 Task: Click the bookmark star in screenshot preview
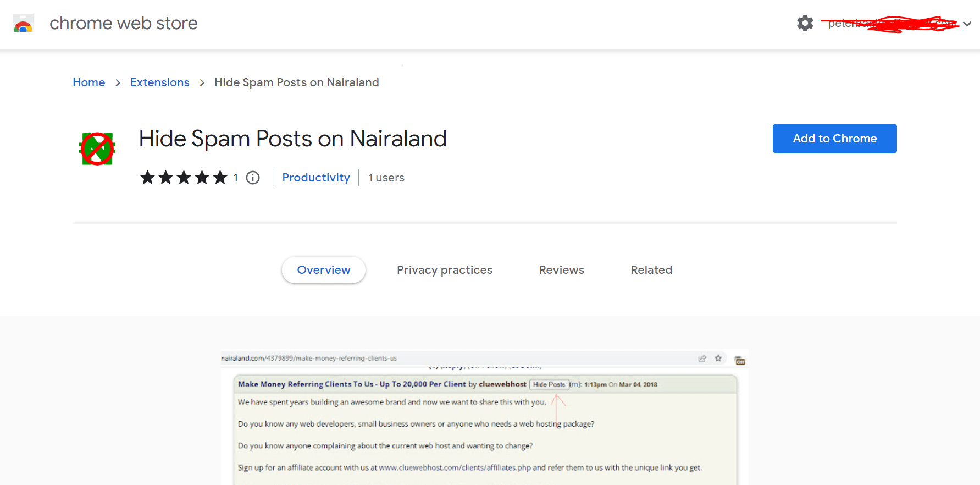[718, 359]
